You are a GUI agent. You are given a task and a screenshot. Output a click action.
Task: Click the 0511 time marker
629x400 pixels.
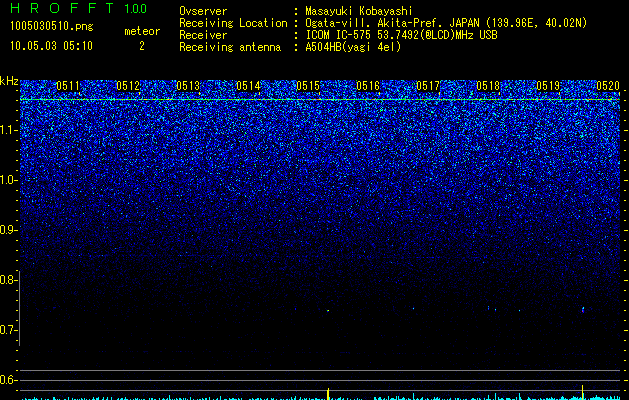pos(68,86)
